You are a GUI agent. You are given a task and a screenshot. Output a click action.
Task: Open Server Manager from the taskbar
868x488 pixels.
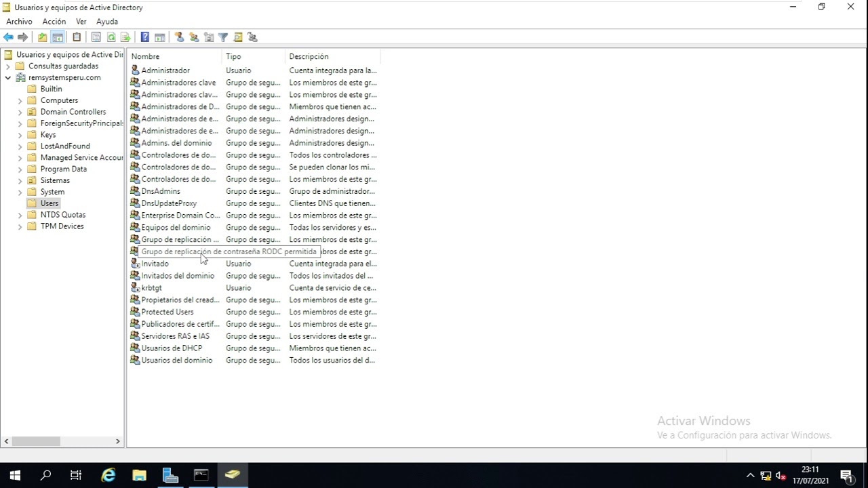tap(170, 475)
